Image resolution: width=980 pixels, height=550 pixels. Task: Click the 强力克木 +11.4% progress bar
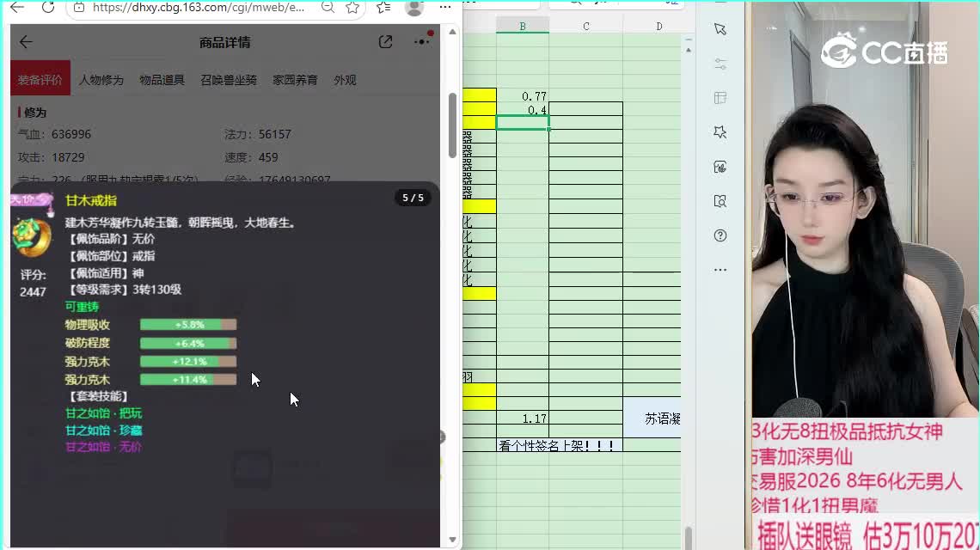(x=188, y=379)
